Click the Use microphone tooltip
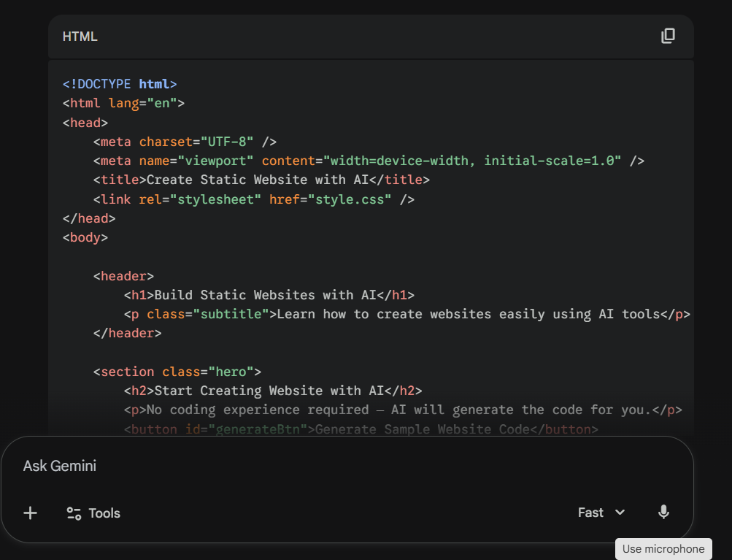The width and height of the screenshot is (732, 560). tap(663, 549)
